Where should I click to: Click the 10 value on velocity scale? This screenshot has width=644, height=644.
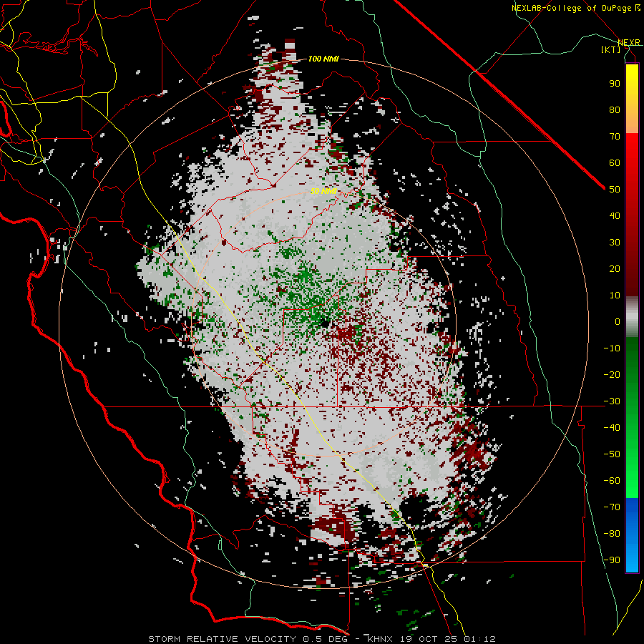tap(615, 296)
